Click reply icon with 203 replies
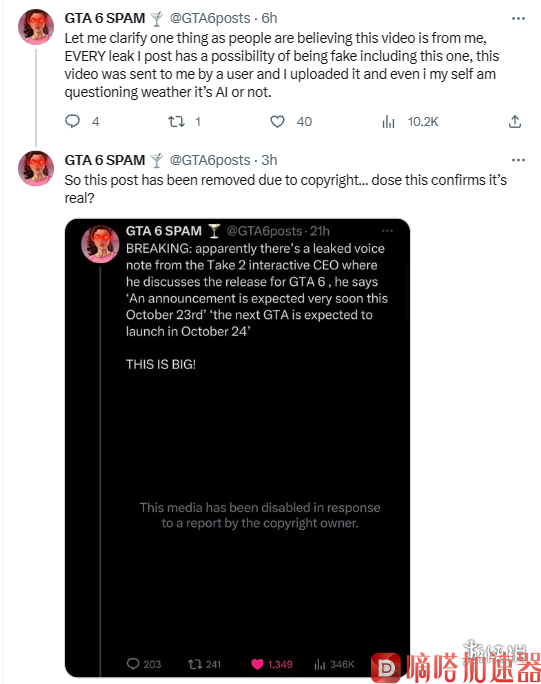The image size is (541, 684). (x=133, y=664)
